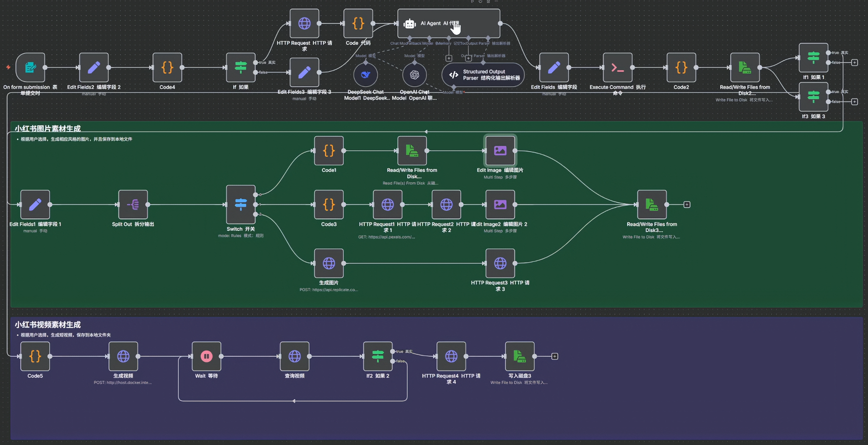Select the 小红书视频素材生成 sticky note title
The image size is (868, 445).
point(48,325)
